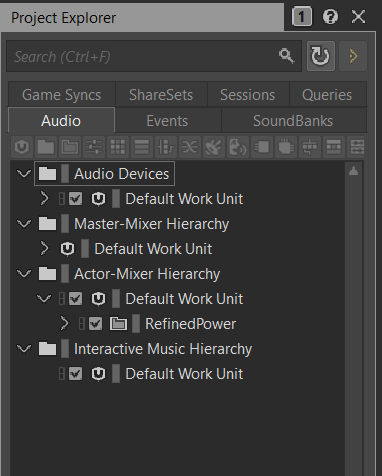Click the color bar next to RefinedPower
The height and width of the screenshot is (476, 382).
(x=136, y=324)
